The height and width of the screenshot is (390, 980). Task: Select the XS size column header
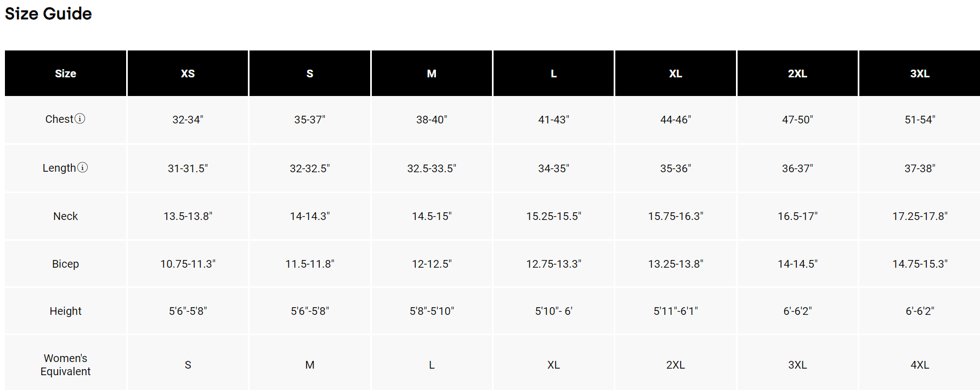click(188, 74)
